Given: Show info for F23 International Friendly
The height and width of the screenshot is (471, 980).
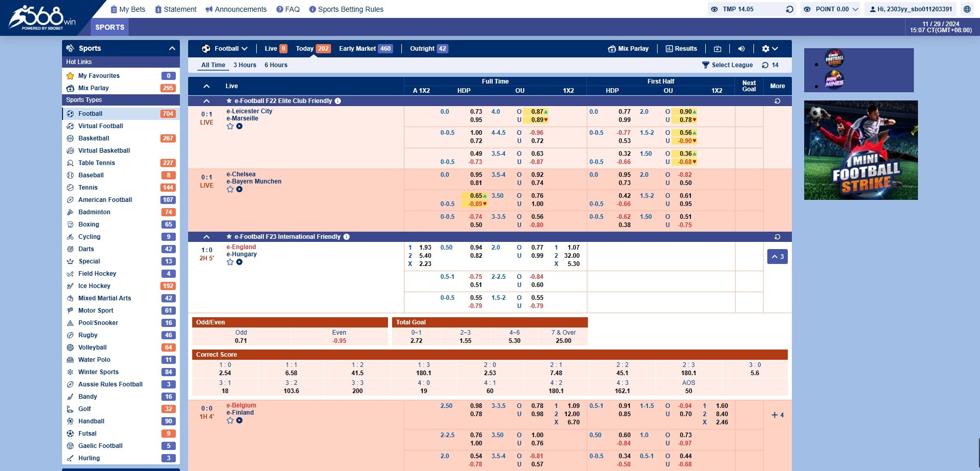Looking at the screenshot, I should pos(346,237).
